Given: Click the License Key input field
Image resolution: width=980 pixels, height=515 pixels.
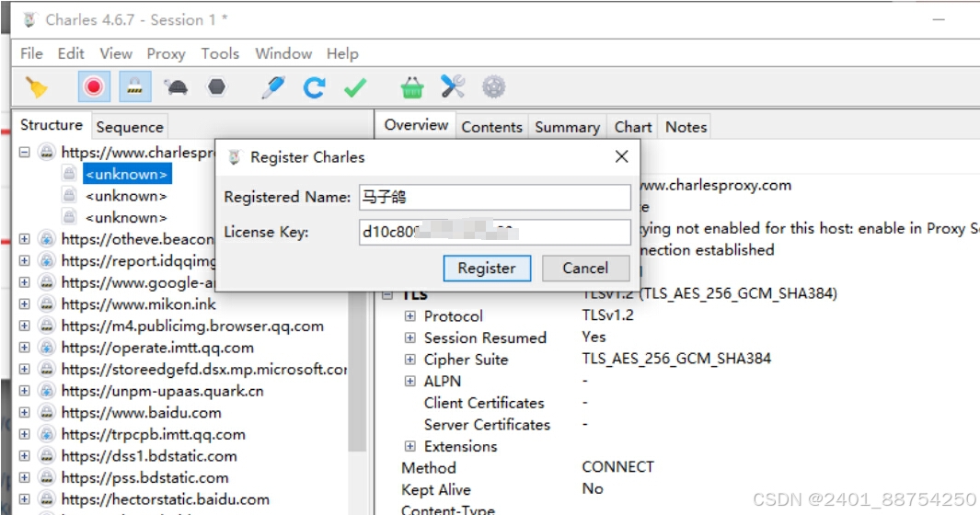Looking at the screenshot, I should point(494,232).
